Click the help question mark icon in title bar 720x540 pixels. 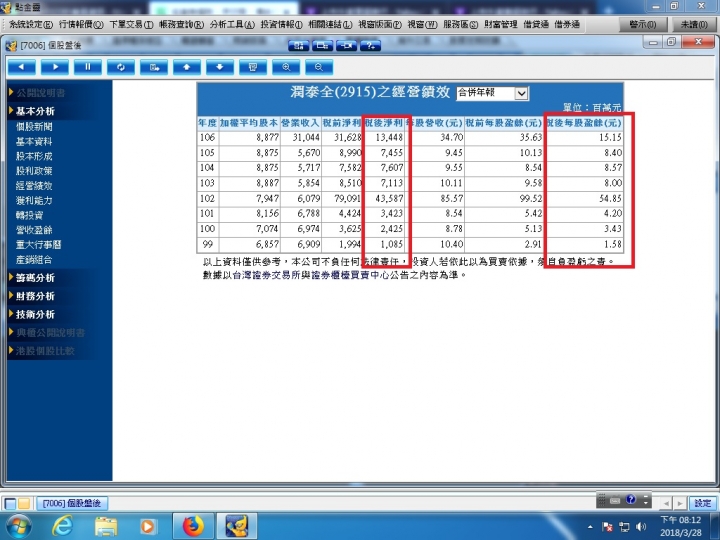pos(370,45)
